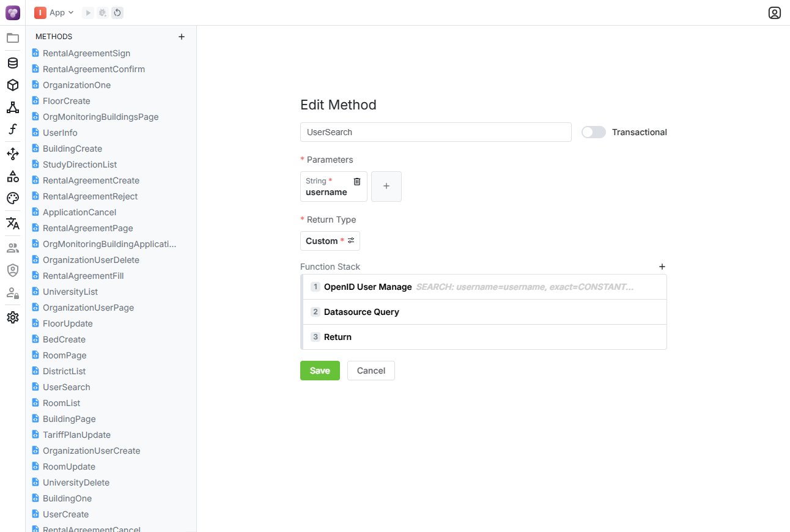Click the green Save button
Image resolution: width=790 pixels, height=532 pixels.
[x=320, y=371]
